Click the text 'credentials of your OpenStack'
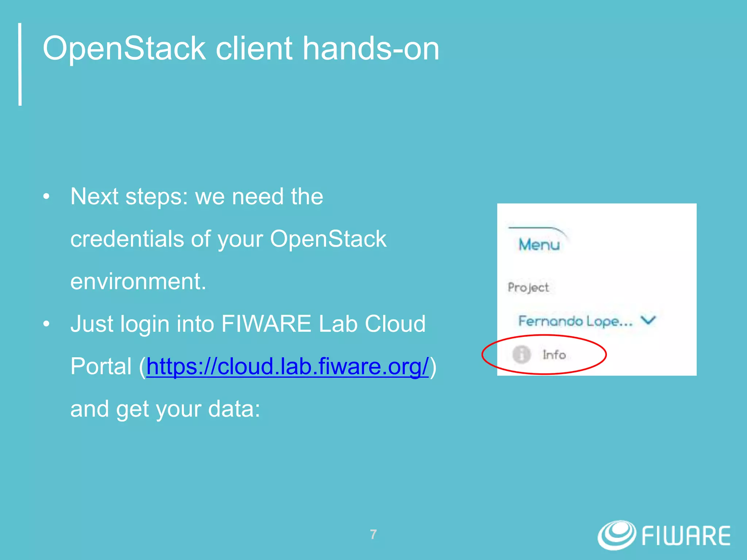Viewport: 747px width, 560px height. pyautogui.click(x=228, y=239)
